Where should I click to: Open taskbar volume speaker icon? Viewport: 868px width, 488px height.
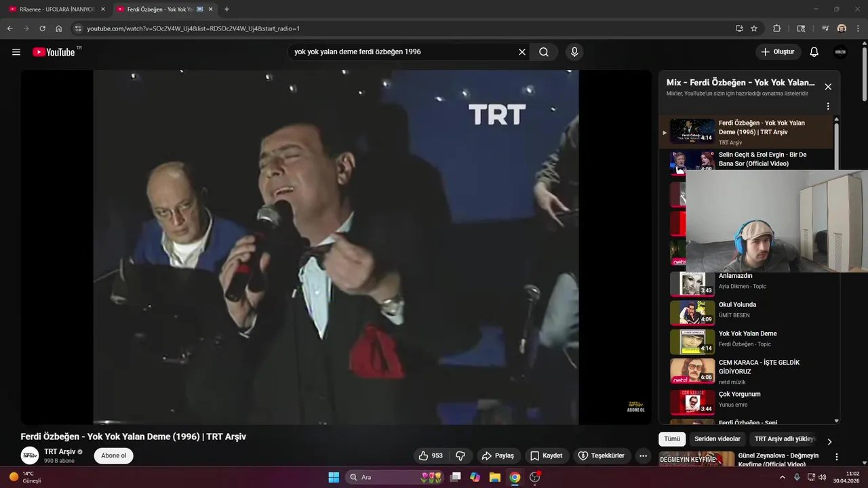pyautogui.click(x=823, y=477)
